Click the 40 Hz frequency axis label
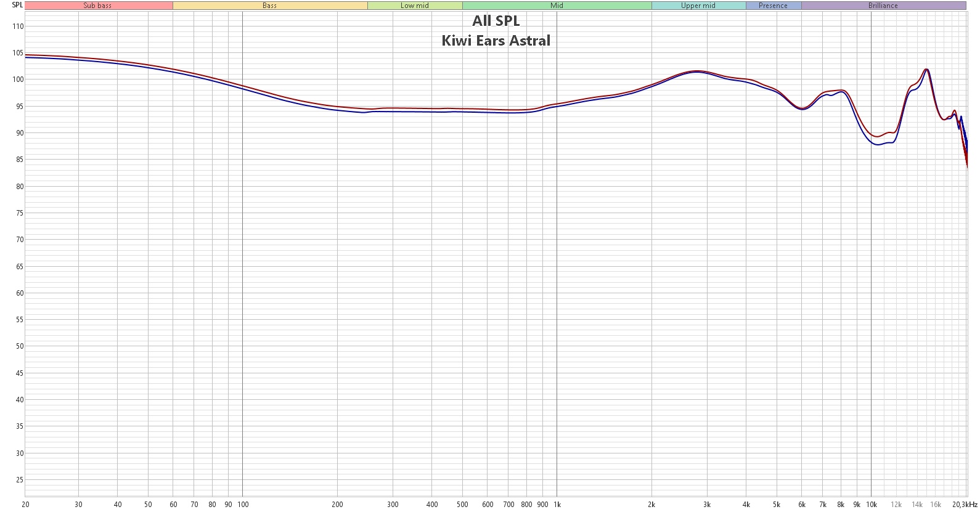 pos(118,505)
